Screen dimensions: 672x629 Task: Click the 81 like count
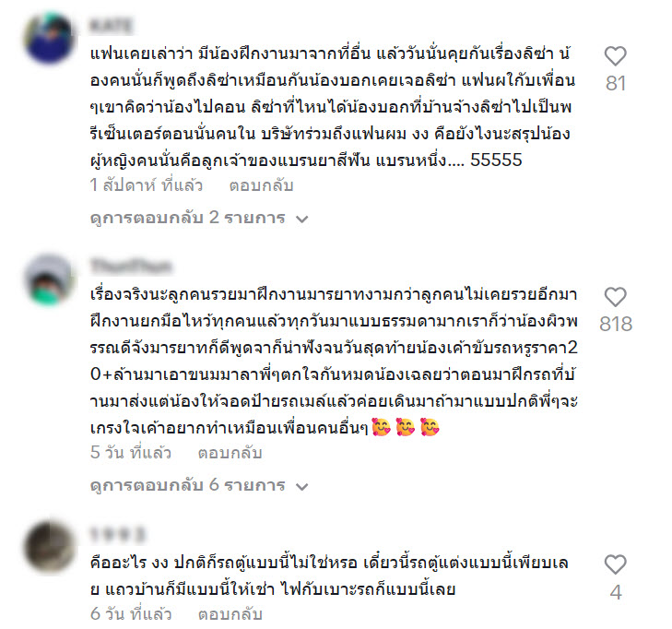coord(616,83)
